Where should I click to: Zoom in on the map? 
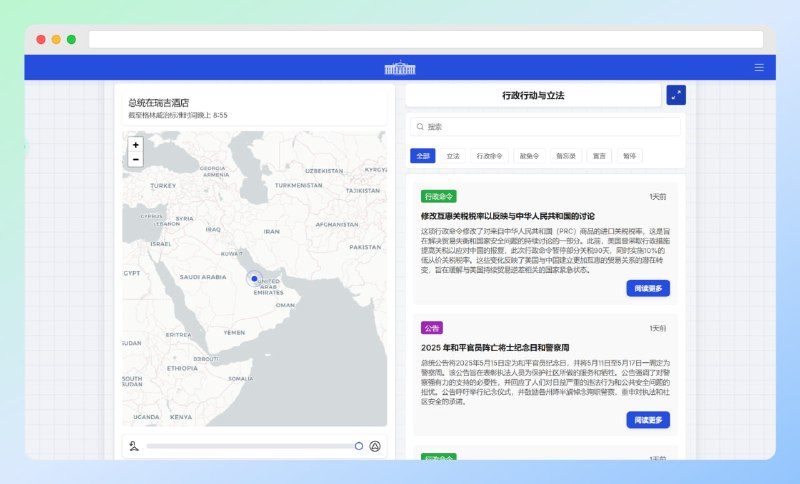[136, 144]
